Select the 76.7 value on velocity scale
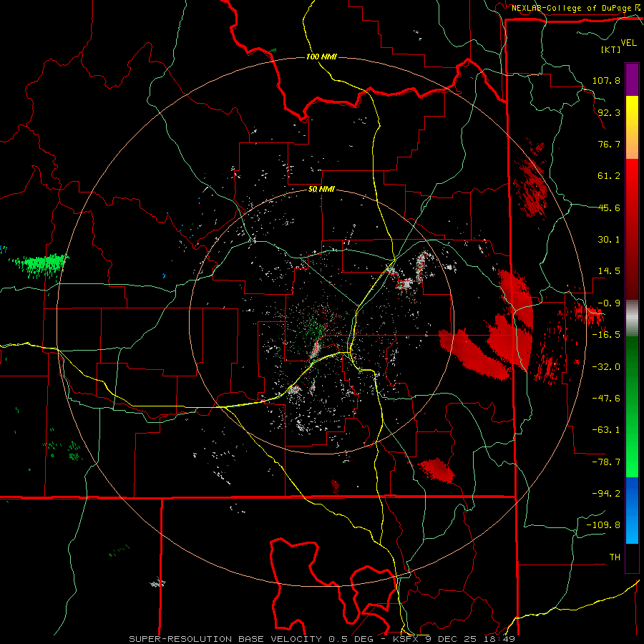Viewport: 644px width, 644px height. [609, 144]
